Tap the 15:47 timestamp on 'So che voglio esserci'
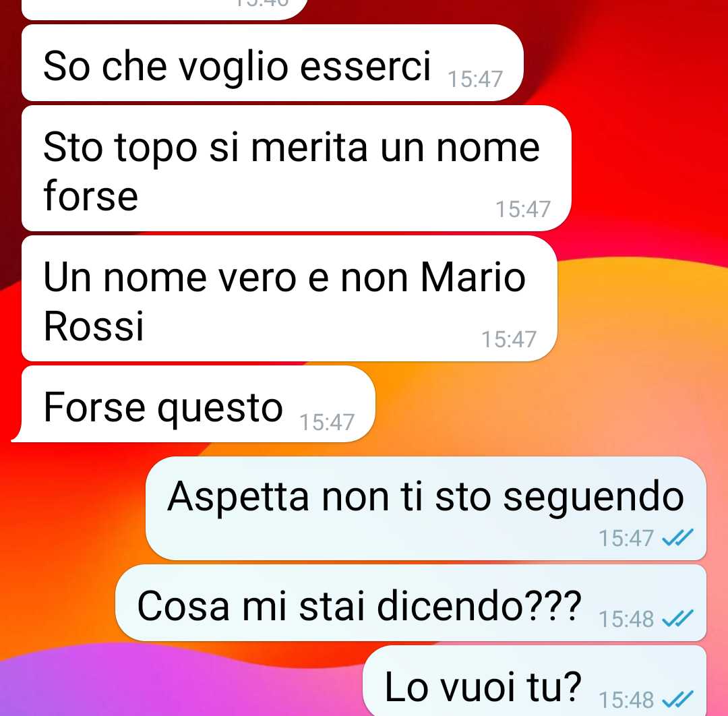728x716 pixels. coord(475,79)
